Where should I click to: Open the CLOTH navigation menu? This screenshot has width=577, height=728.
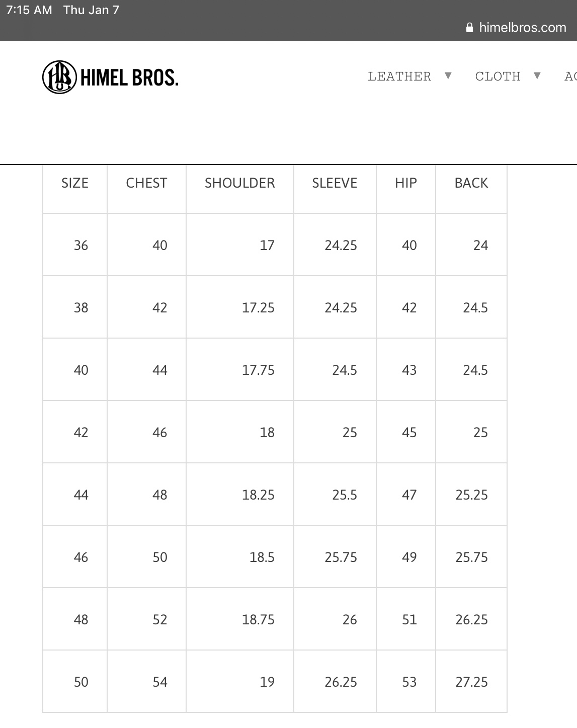pyautogui.click(x=498, y=76)
